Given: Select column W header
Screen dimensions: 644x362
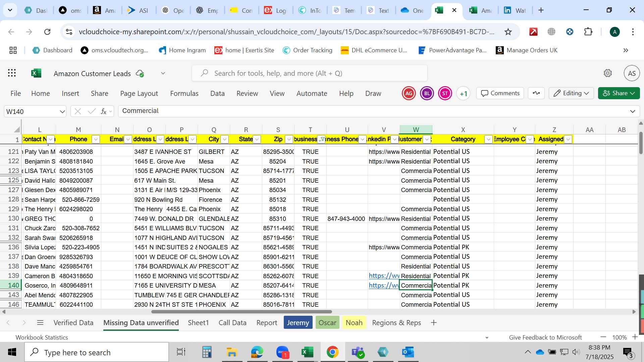Looking at the screenshot, I should pyautogui.click(x=416, y=129).
